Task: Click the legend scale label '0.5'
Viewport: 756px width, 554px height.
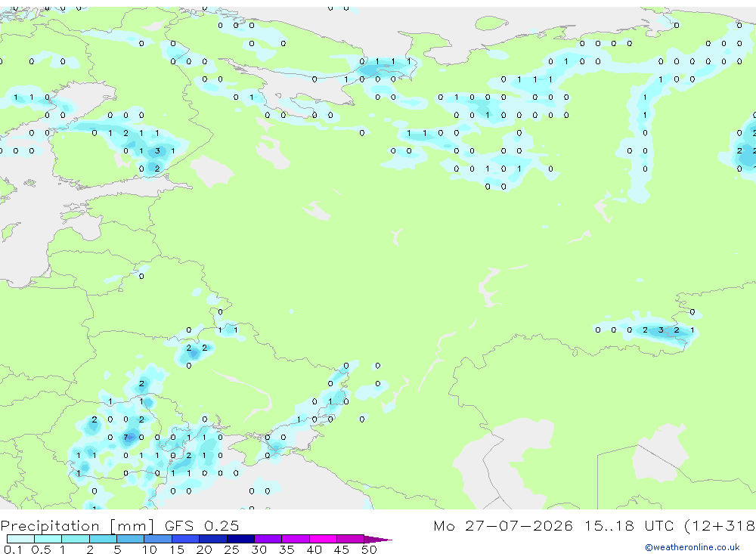Action: pos(41,549)
